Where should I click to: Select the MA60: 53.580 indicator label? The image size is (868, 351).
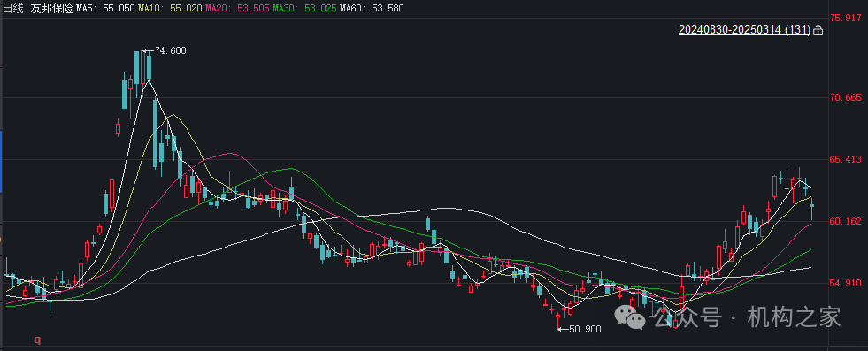372,8
